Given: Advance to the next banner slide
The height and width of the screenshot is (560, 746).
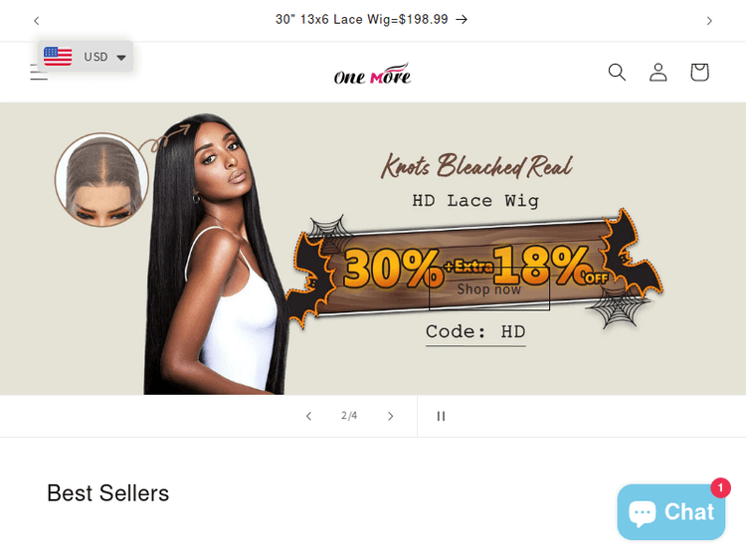Looking at the screenshot, I should 390,417.
